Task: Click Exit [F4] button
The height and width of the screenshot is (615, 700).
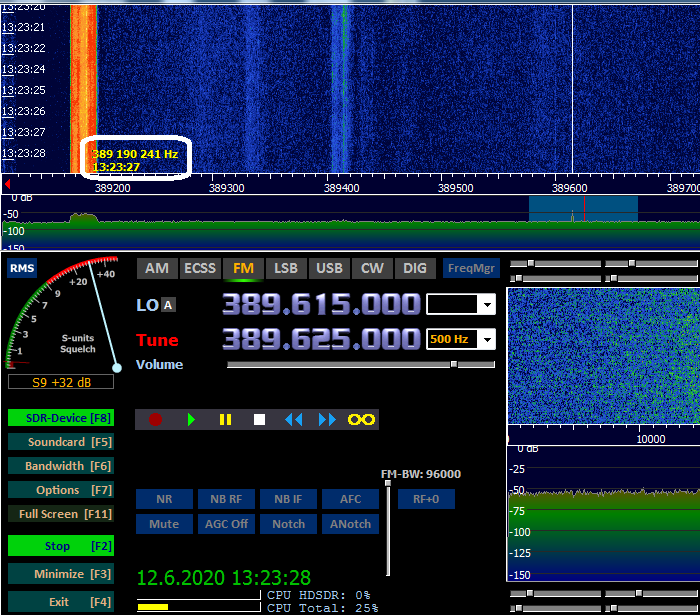Action: [x=61, y=602]
